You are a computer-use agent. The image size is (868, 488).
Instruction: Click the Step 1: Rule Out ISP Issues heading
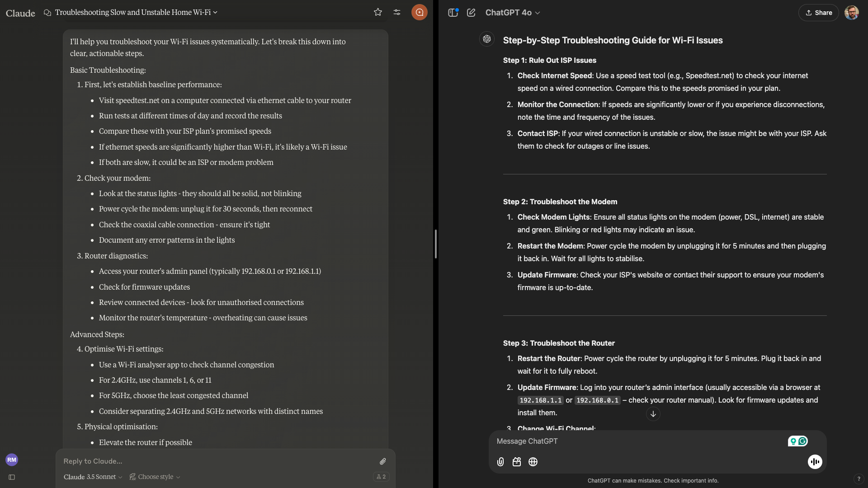549,60
